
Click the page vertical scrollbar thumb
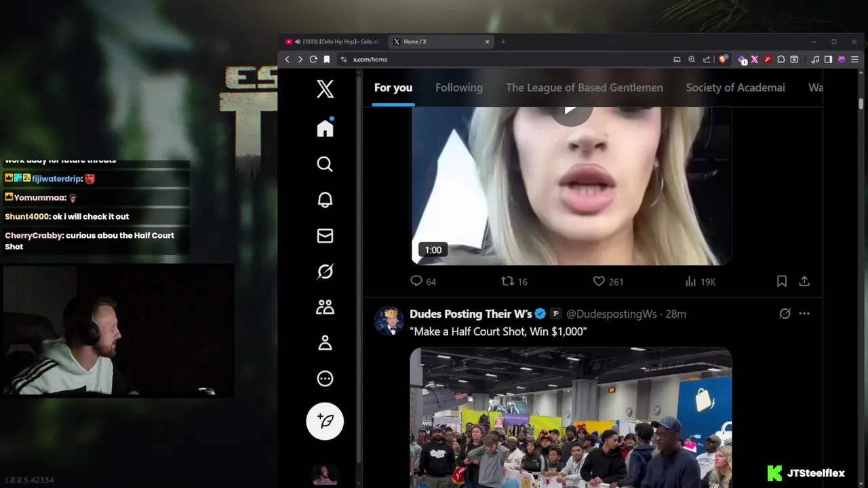861,104
